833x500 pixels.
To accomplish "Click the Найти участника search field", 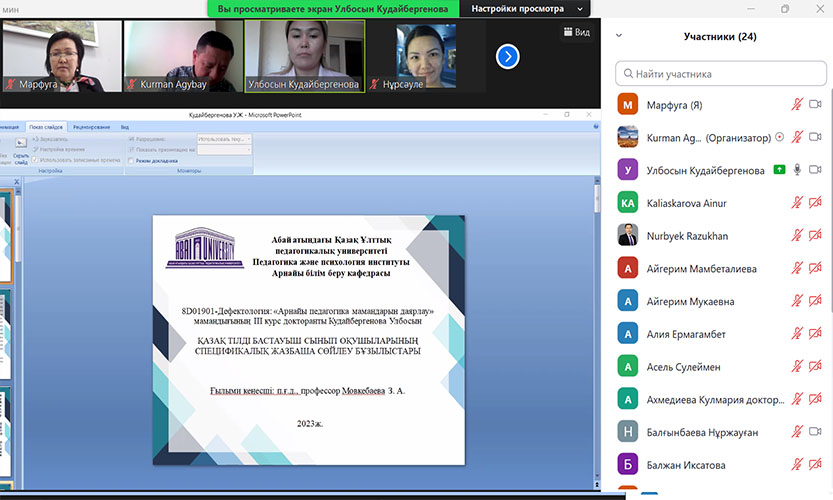I will [x=722, y=73].
